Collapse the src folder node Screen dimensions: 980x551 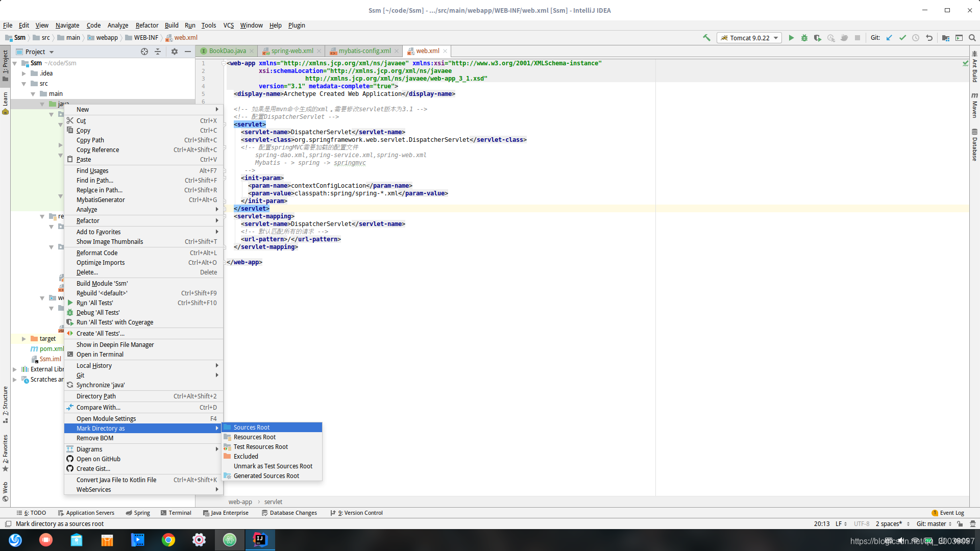(24, 84)
